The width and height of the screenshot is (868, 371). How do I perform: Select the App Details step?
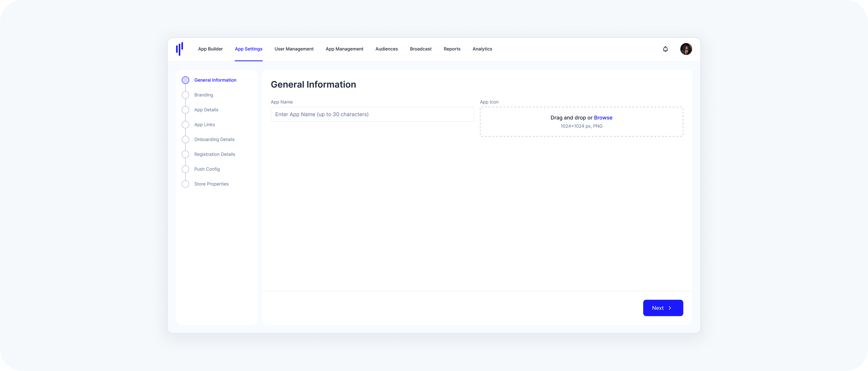coord(206,109)
